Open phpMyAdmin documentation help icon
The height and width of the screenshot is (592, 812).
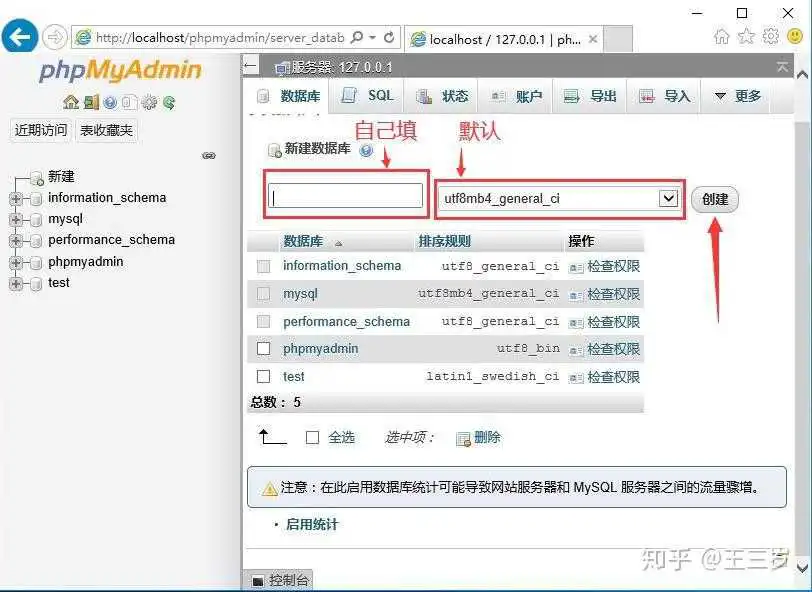point(110,103)
